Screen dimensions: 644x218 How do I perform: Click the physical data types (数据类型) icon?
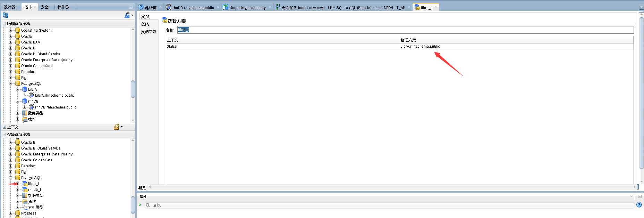pyautogui.click(x=25, y=113)
